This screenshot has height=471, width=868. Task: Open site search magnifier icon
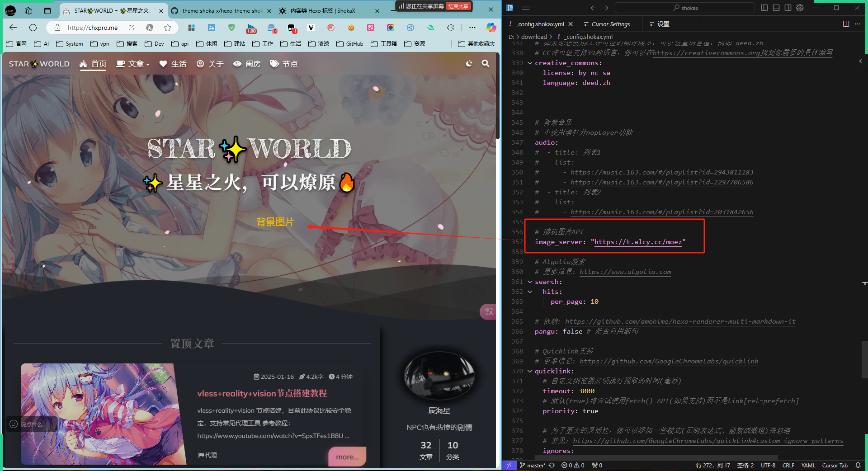[x=486, y=64]
